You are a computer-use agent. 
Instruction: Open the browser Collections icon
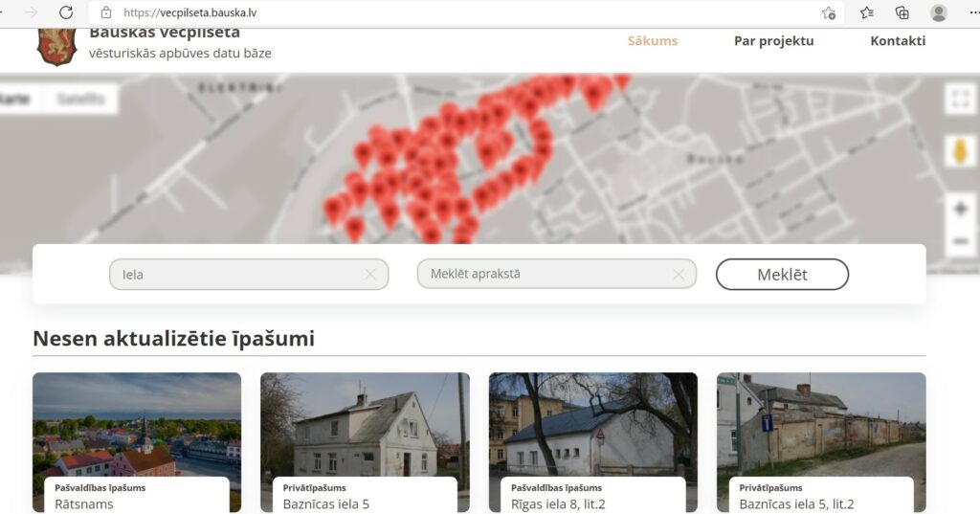(902, 12)
